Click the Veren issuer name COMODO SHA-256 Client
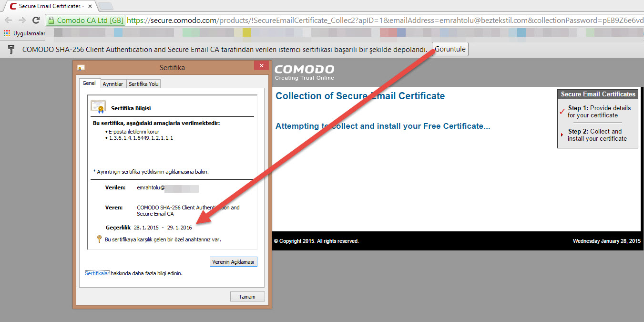Screen dimensions: 644x322 [188, 210]
